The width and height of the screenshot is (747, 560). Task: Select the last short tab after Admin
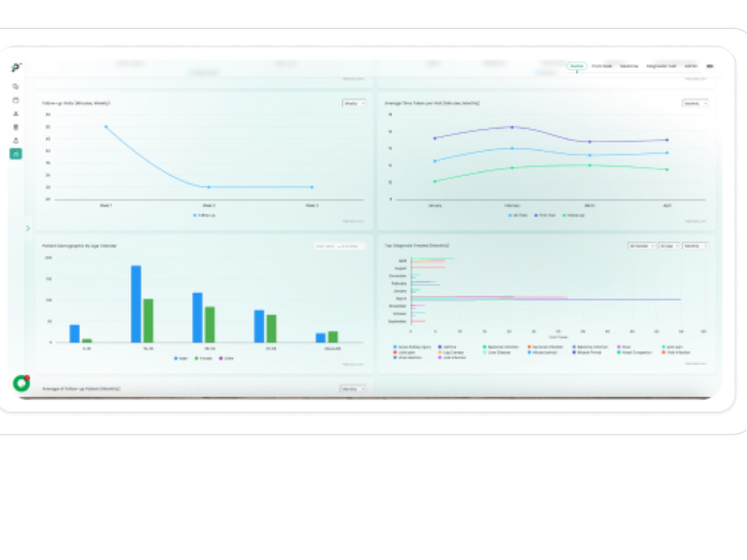click(x=710, y=66)
